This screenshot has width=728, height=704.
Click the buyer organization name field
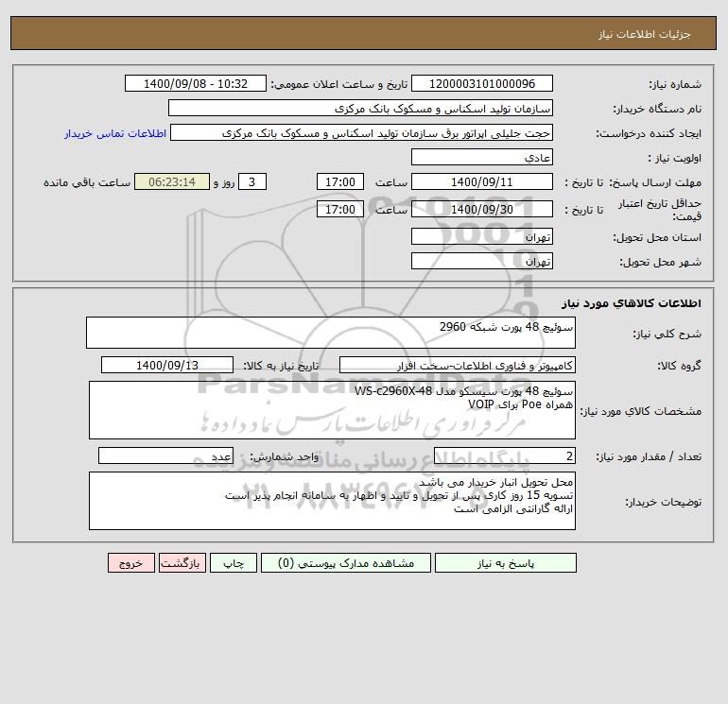[x=360, y=108]
